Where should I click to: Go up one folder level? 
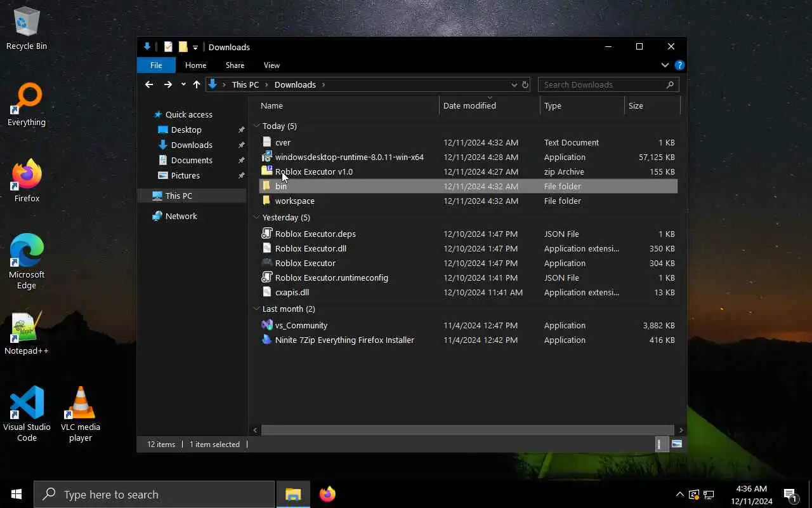tap(197, 84)
